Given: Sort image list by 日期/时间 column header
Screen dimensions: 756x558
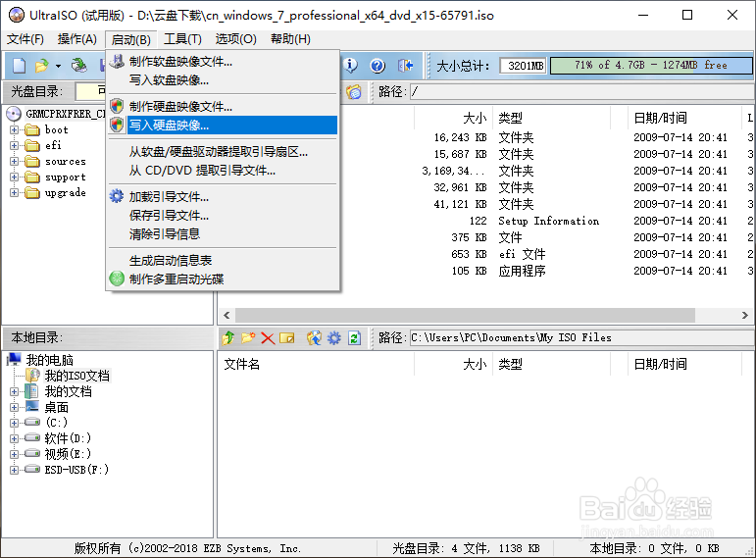Looking at the screenshot, I should [683, 118].
